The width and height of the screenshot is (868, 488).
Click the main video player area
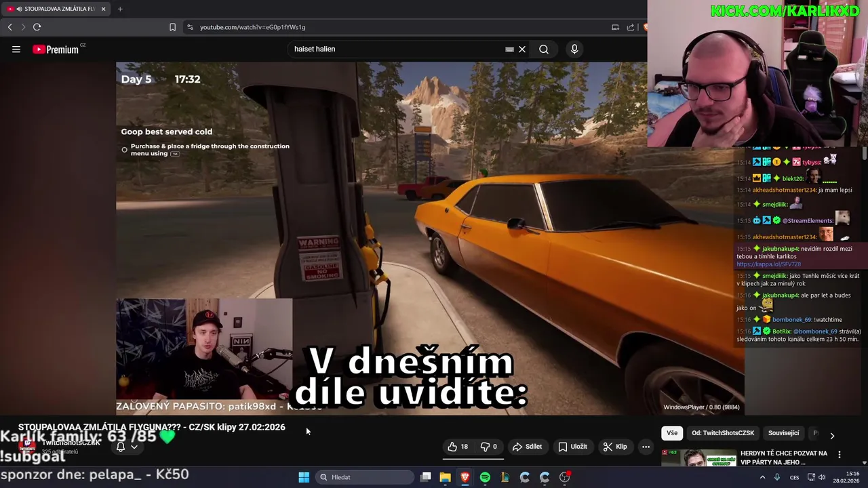[430, 238]
